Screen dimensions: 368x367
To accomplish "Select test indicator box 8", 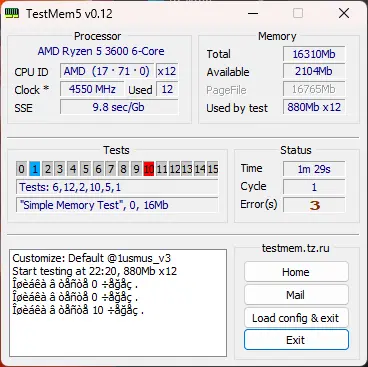I will click(x=123, y=169).
